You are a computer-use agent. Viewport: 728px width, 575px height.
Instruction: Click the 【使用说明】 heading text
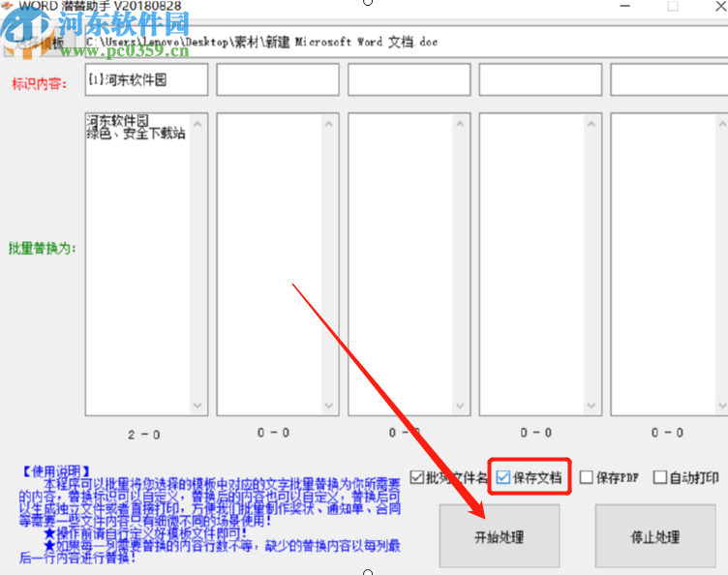(56, 471)
